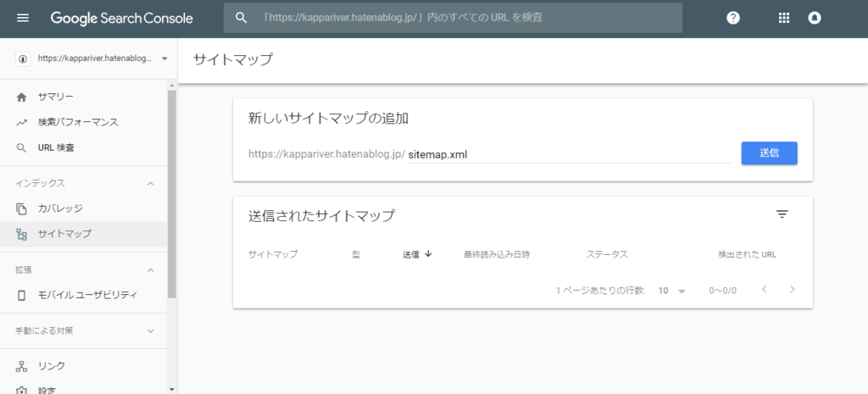Click the phone icon beside モバイル ユーザビリティ
Viewport: 868px width, 394px height.
click(x=21, y=295)
